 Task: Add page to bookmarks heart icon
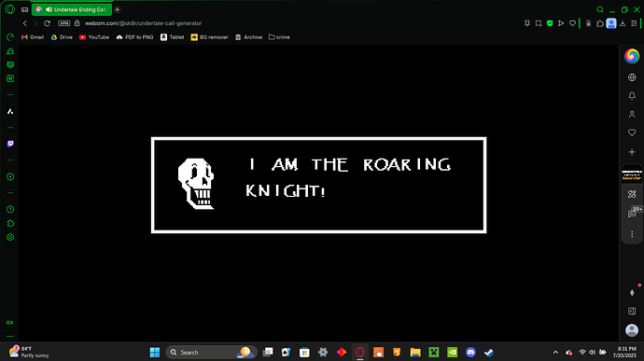[x=572, y=23]
